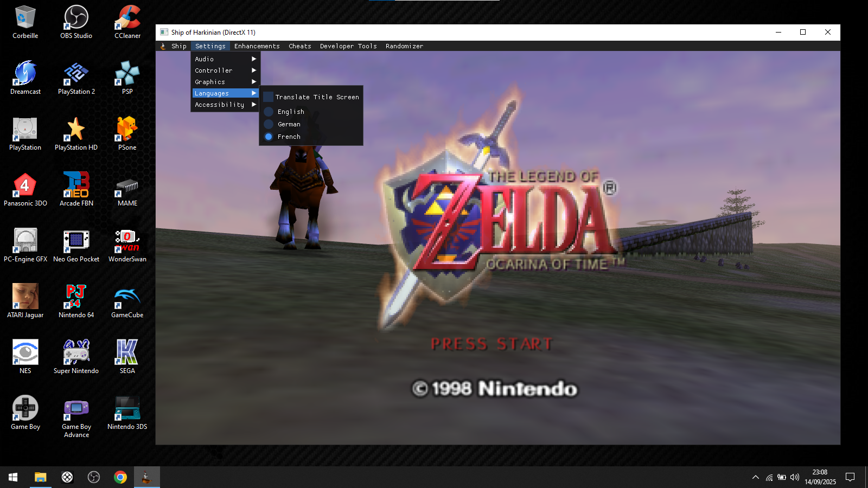Open the SEGA emulator shortcut
This screenshot has height=488, width=868.
click(127, 357)
